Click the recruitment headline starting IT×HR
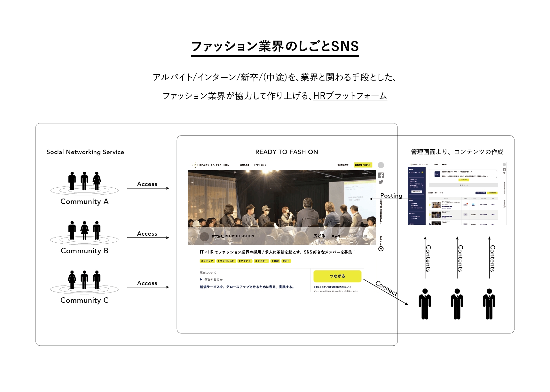Screen dimensions: 550x392 pos(278,252)
